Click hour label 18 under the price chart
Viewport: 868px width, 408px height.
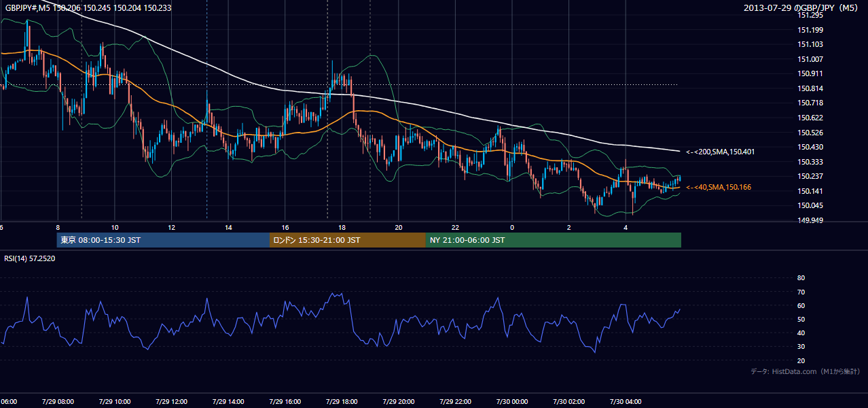[342, 228]
